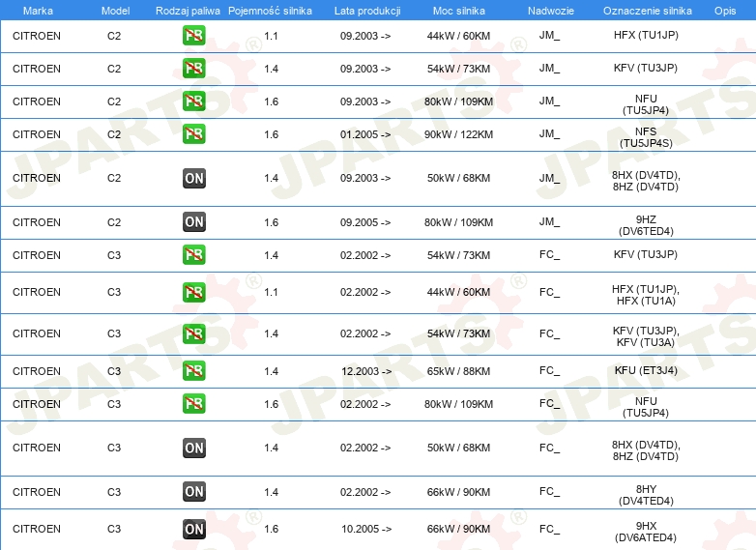Select the HFX (TU1JP) engine code for C2

pos(646,35)
